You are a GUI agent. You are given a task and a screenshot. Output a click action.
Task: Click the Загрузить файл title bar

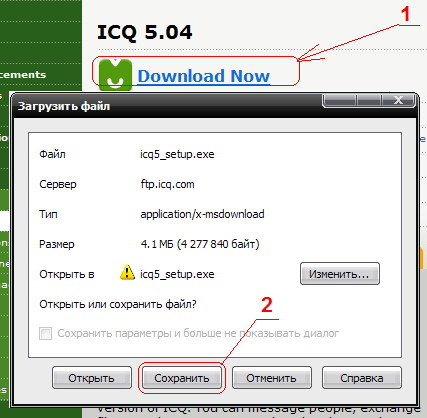(167, 106)
